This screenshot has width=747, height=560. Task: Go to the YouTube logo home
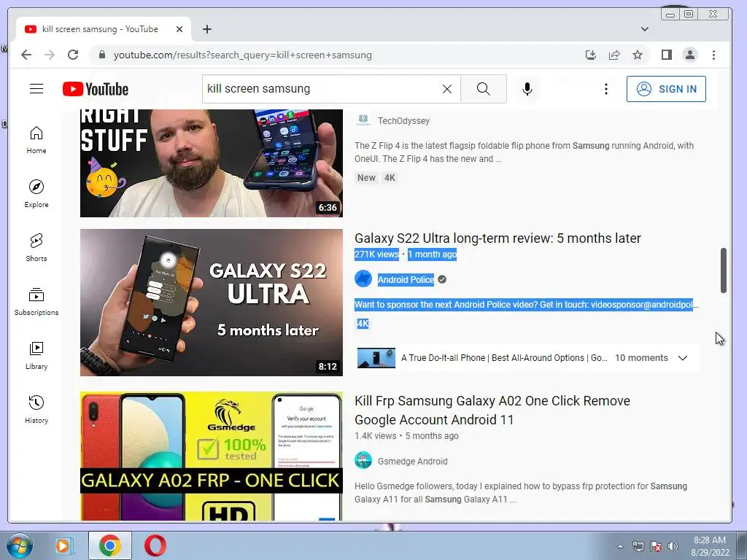pyautogui.click(x=96, y=89)
